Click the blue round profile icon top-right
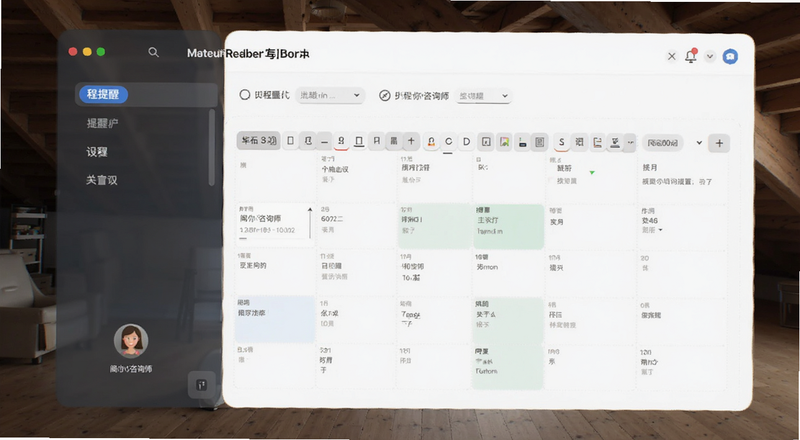 point(730,56)
